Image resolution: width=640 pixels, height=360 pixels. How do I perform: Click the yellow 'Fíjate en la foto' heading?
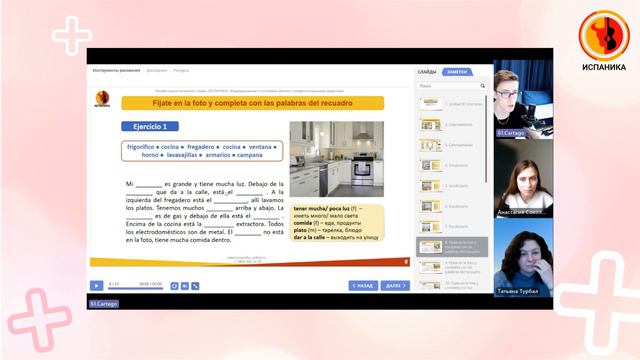(253, 103)
